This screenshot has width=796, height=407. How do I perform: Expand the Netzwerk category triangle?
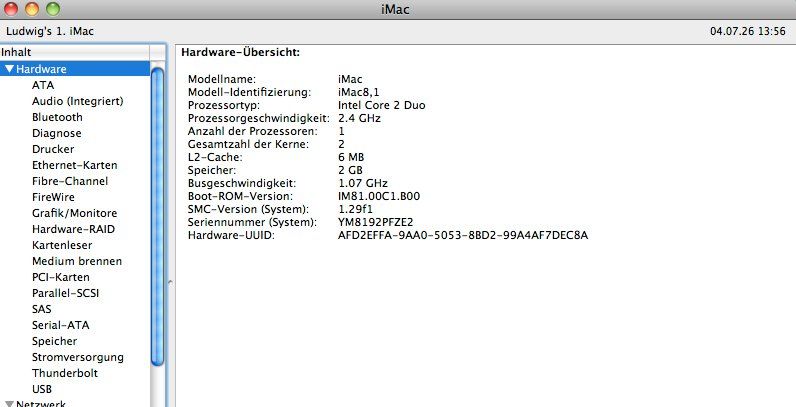(x=9, y=404)
